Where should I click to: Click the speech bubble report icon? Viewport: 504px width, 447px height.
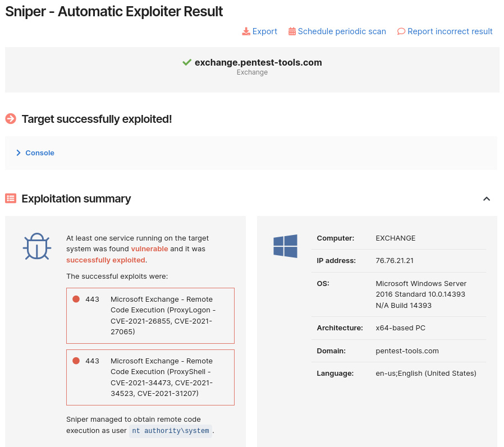pyautogui.click(x=401, y=31)
